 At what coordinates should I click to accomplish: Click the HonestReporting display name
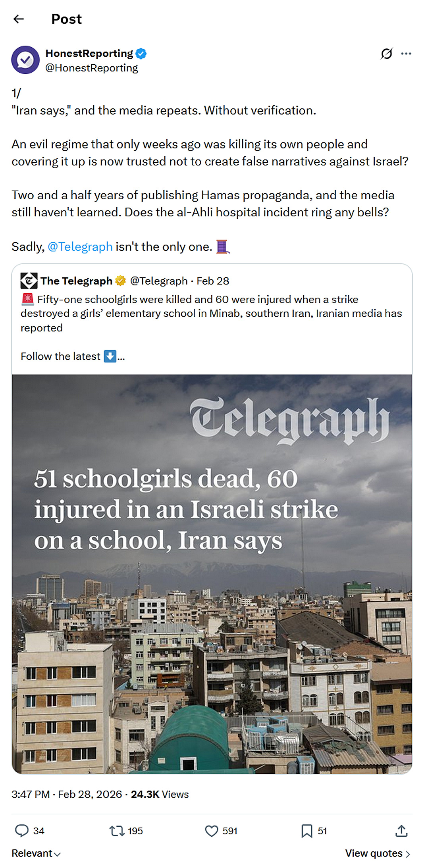[89, 53]
